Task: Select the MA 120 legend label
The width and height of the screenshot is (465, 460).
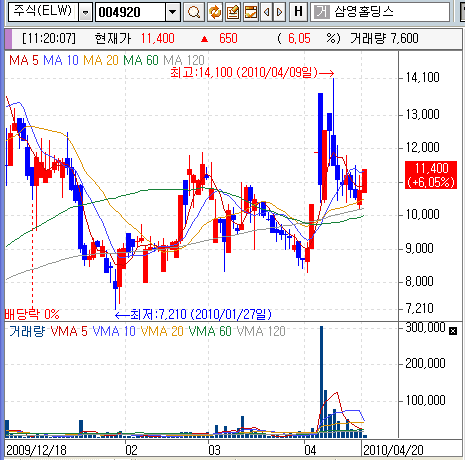Action: (184, 60)
